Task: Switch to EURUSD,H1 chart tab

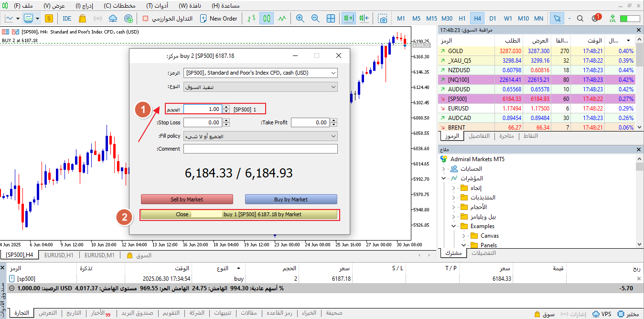Action: click(x=59, y=255)
